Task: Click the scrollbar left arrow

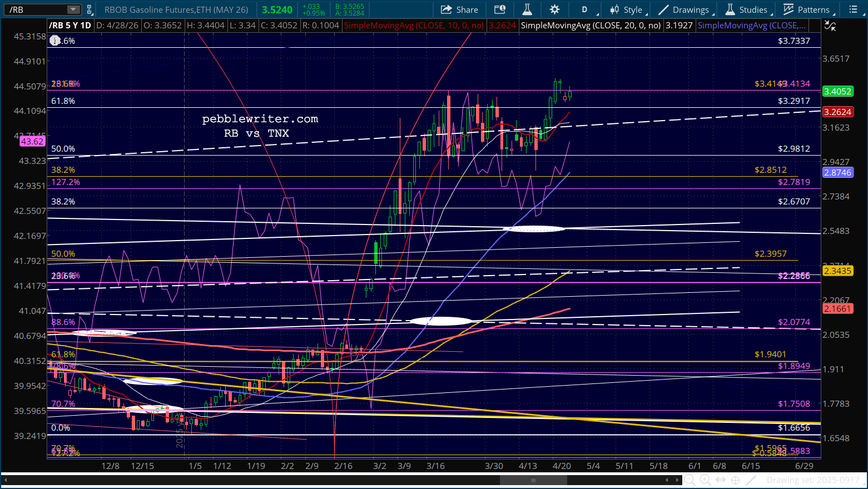Action: click(6, 480)
